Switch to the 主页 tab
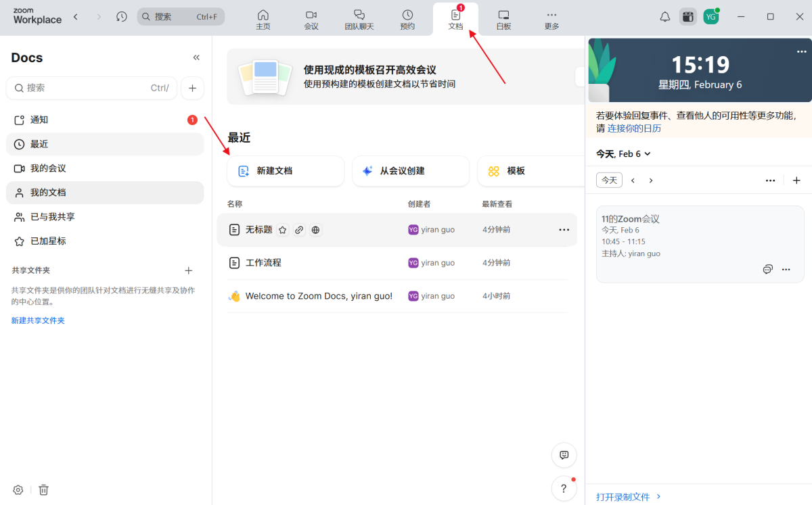This screenshot has width=812, height=505. click(x=263, y=16)
